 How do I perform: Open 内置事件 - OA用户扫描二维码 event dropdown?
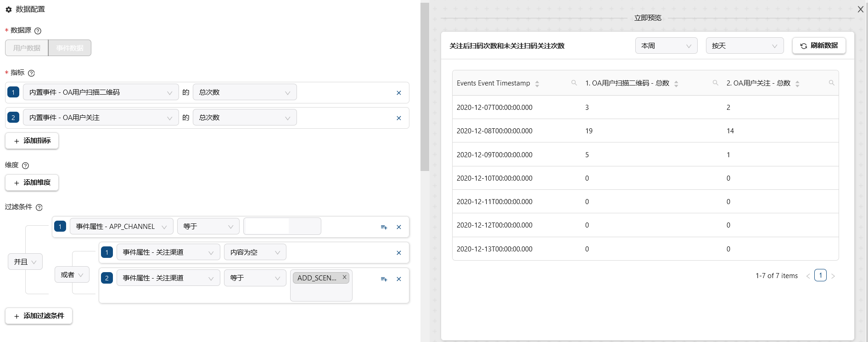[x=101, y=92]
